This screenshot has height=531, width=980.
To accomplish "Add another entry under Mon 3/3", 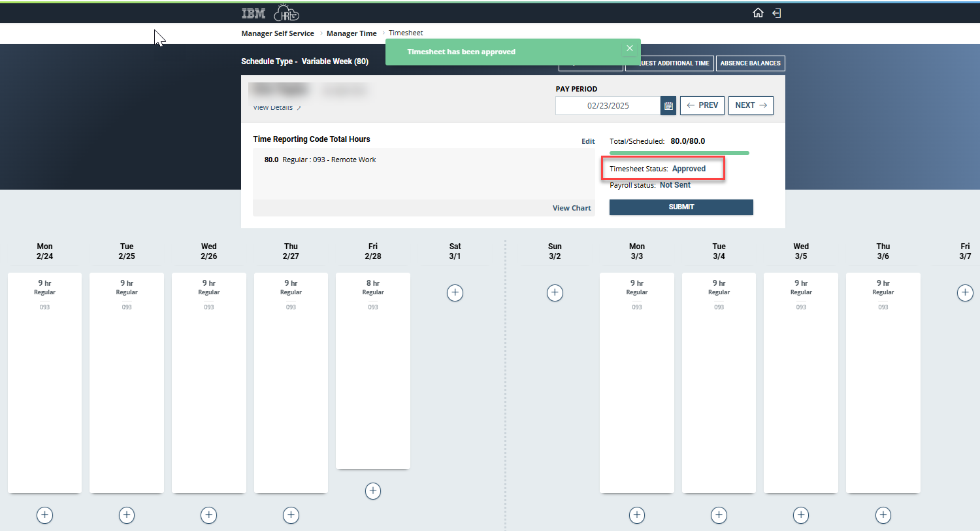I will coord(637,515).
